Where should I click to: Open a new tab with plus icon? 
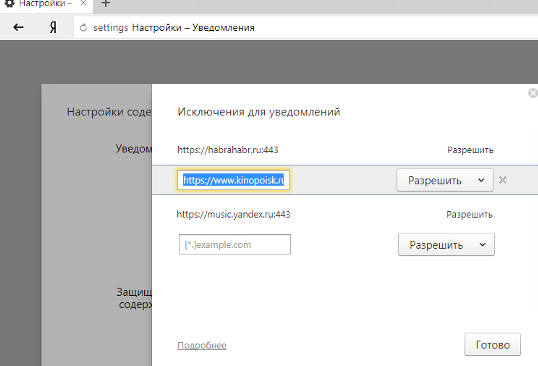(x=106, y=3)
